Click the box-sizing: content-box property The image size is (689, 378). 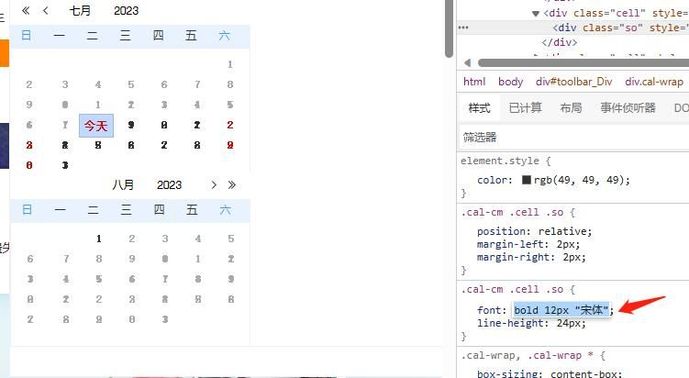(550, 374)
